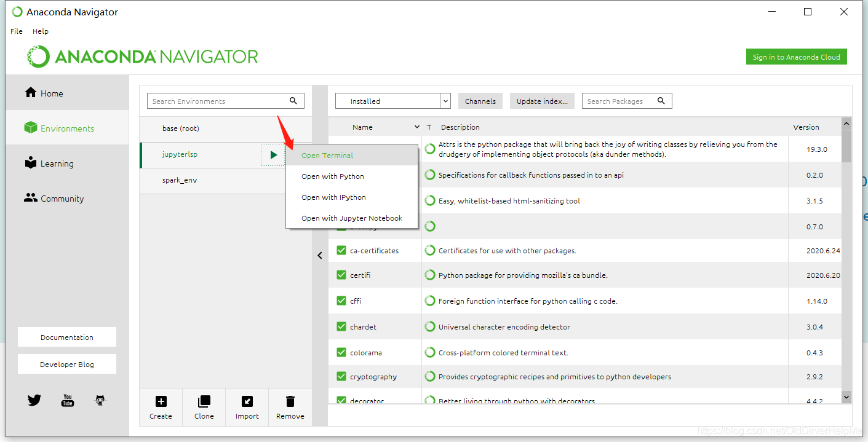Click status circle for cryptography description
Viewport: 868px width, 442px height.
tap(430, 376)
